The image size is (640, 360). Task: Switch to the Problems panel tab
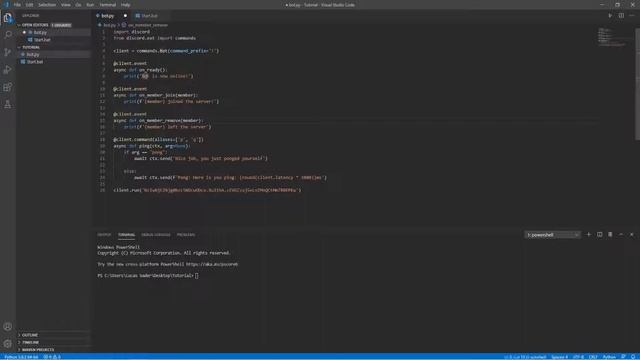tap(186, 235)
